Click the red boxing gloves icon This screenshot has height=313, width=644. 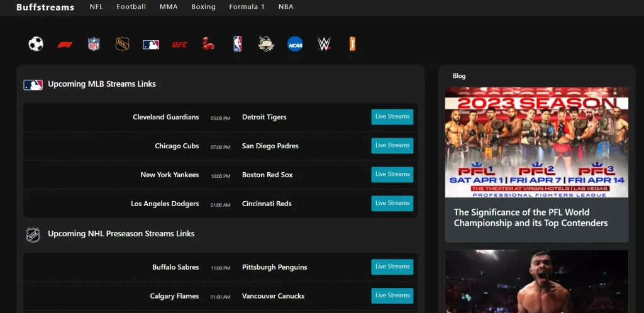(208, 44)
